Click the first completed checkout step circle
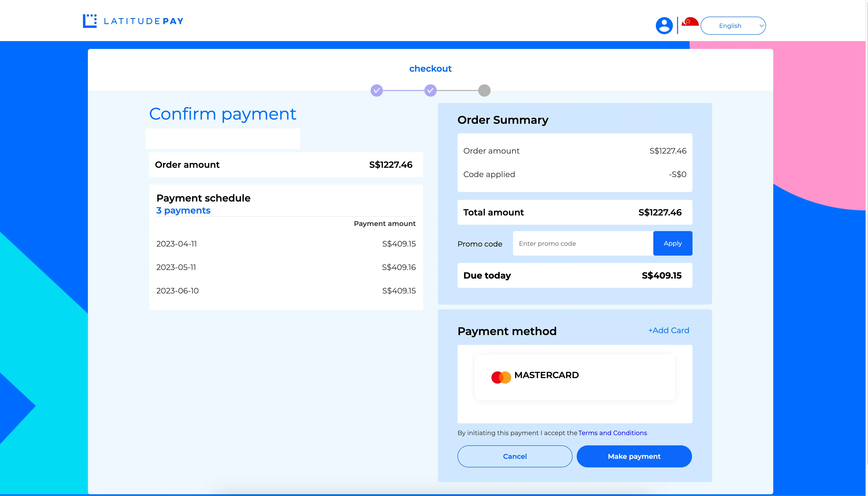868x496 pixels. tap(376, 90)
